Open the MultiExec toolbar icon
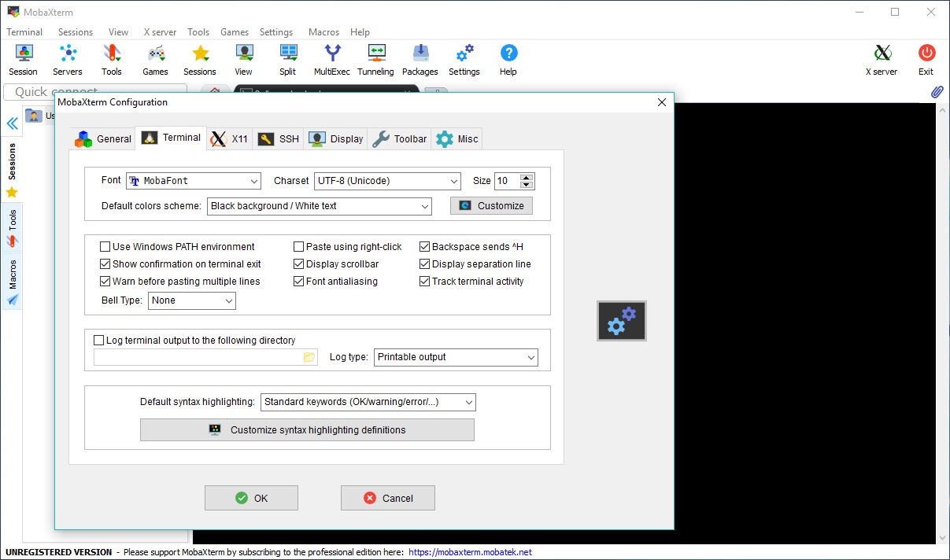This screenshot has width=950, height=560. (x=331, y=59)
